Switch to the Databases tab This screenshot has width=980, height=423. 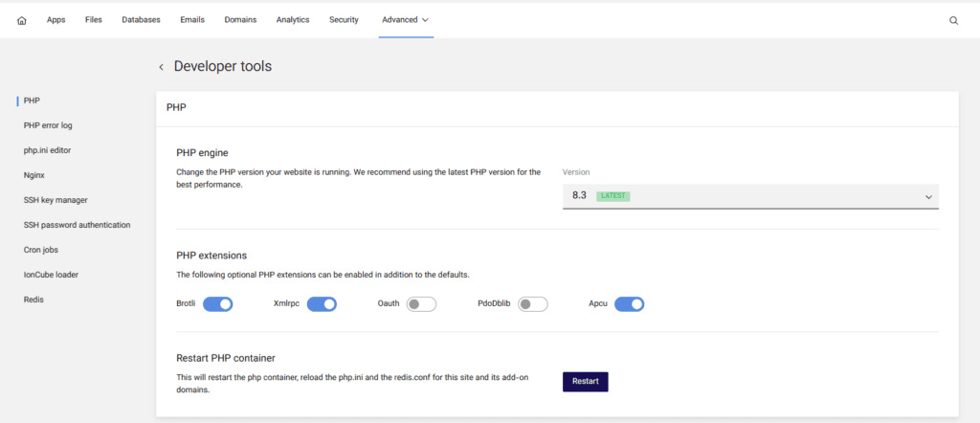tap(141, 20)
